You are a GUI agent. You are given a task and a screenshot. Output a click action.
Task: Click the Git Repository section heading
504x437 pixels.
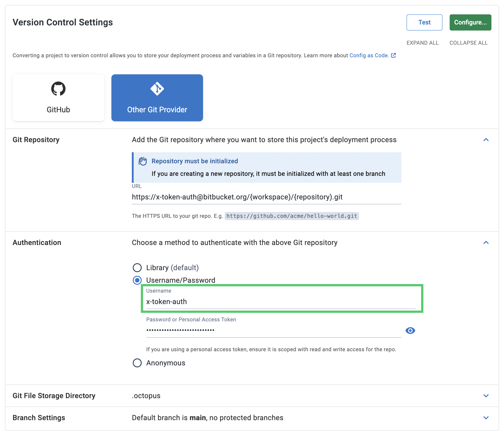36,140
